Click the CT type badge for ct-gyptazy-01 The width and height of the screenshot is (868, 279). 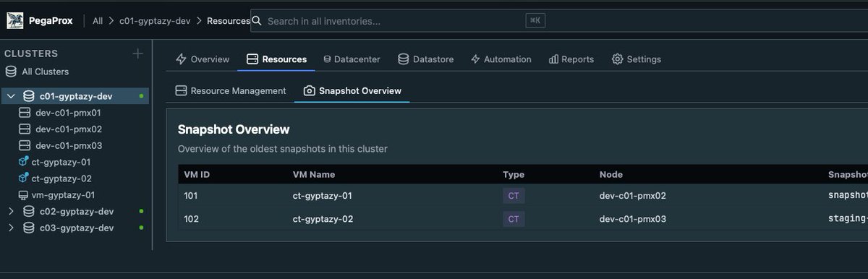click(x=514, y=196)
